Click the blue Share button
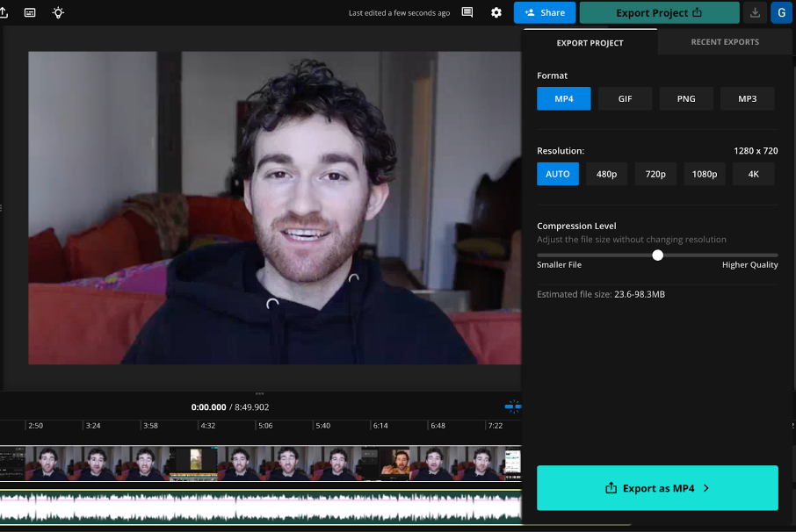The image size is (796, 532). (x=545, y=13)
